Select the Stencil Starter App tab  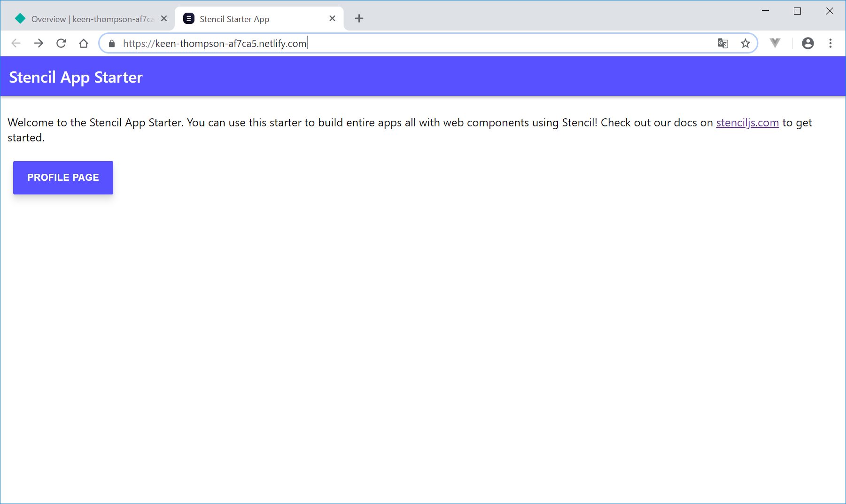coord(254,19)
